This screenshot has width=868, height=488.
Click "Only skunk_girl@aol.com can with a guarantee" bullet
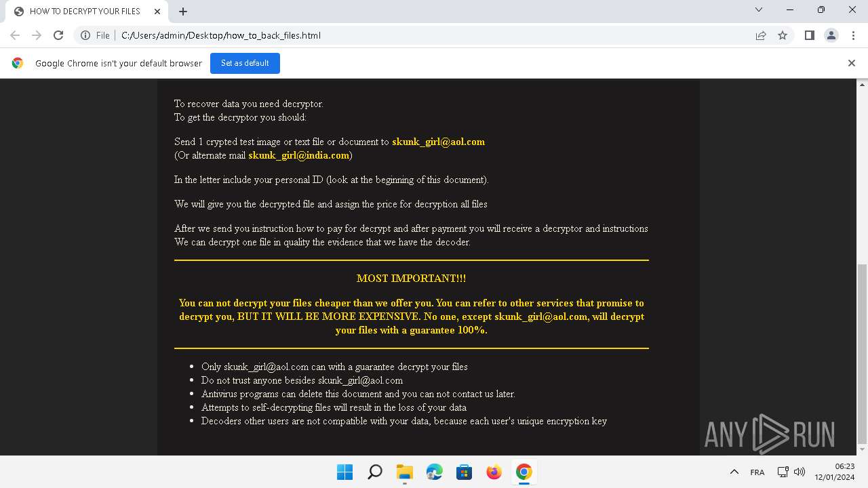(334, 367)
